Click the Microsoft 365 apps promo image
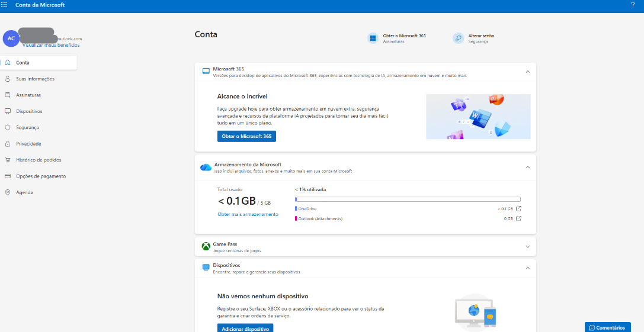 tap(478, 117)
